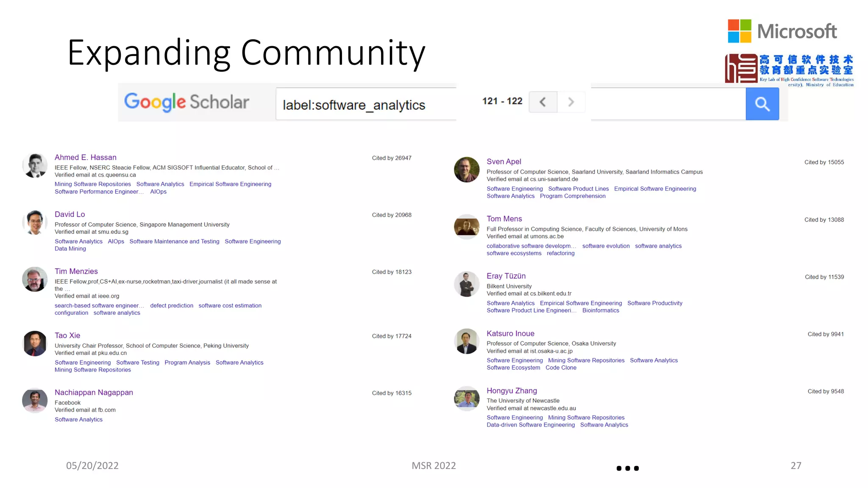Open Eray Tüzün's profile photo
Image resolution: width=868 pixels, height=488 pixels.
[467, 284]
